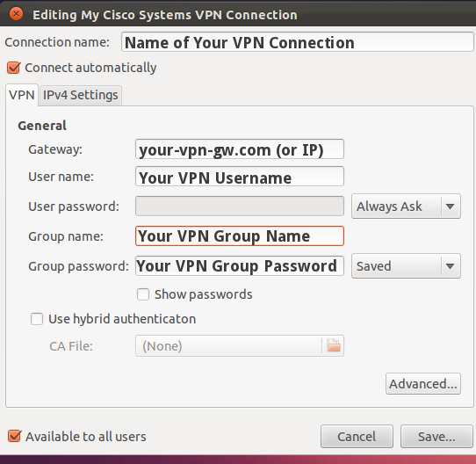476x464 pixels.
Task: Enable Show passwords checkbox
Action: coord(143,294)
